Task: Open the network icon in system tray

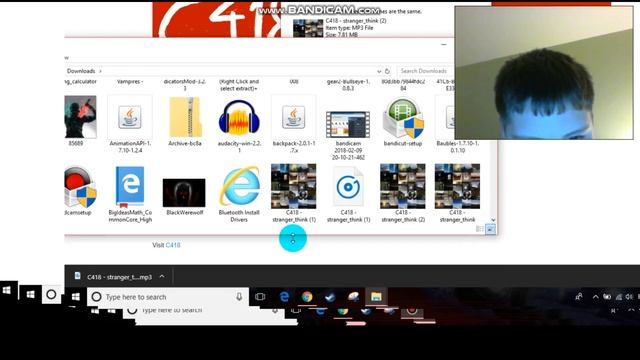Action: click(x=619, y=297)
